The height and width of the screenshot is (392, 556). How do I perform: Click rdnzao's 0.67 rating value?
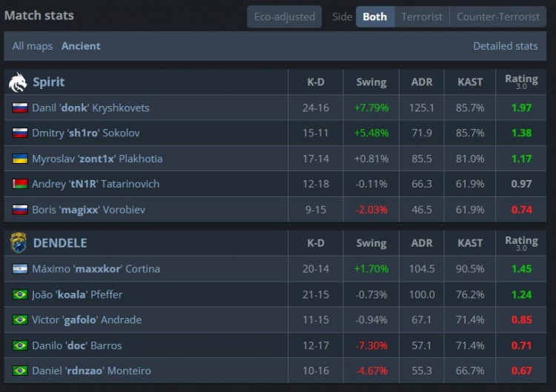pos(521,371)
